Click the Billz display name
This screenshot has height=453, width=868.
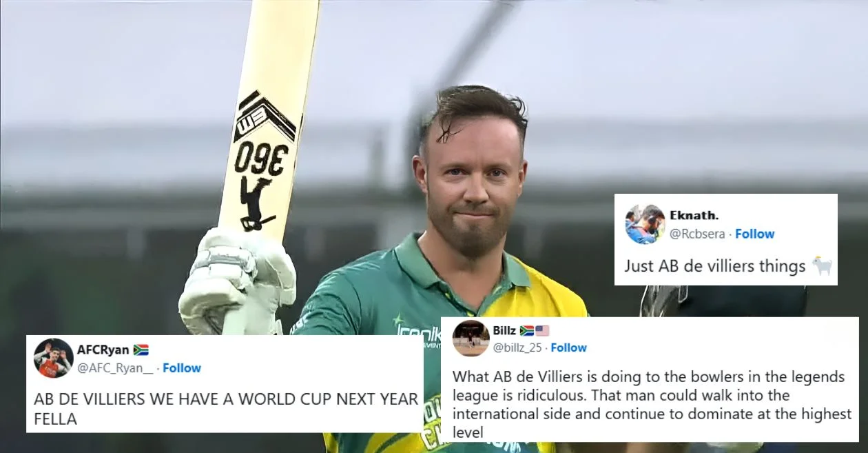[x=505, y=330]
